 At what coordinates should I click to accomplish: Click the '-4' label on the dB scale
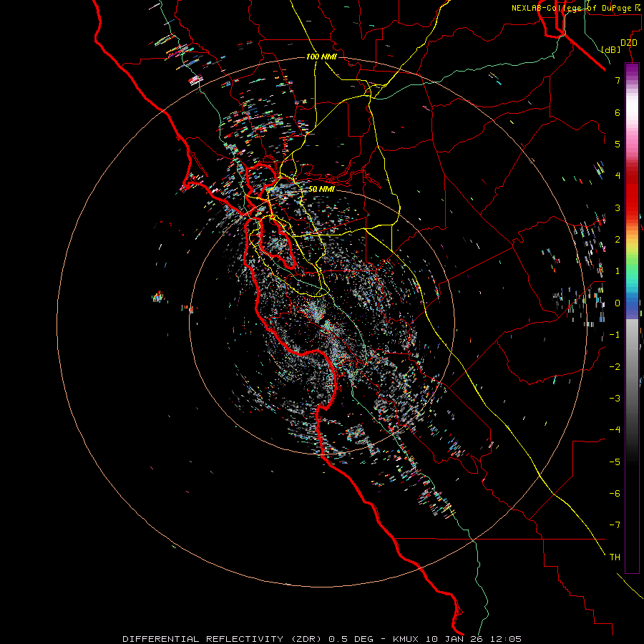coord(615,430)
